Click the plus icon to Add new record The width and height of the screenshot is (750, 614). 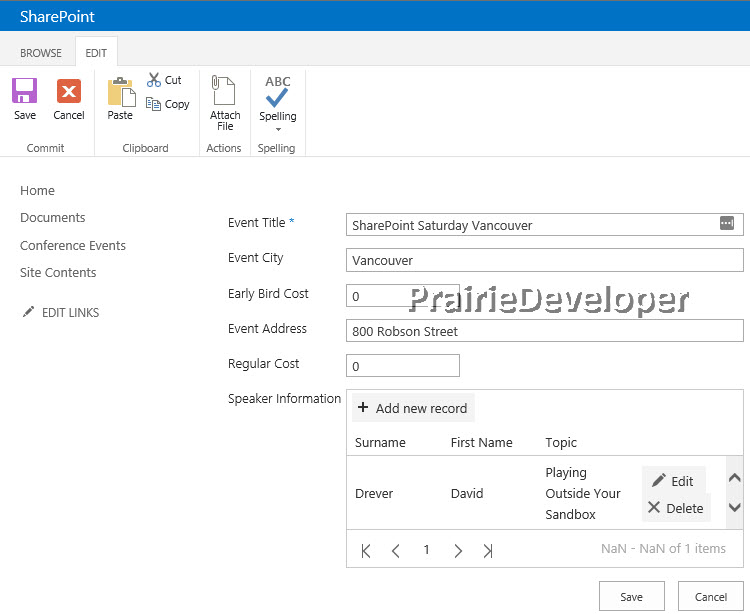363,407
